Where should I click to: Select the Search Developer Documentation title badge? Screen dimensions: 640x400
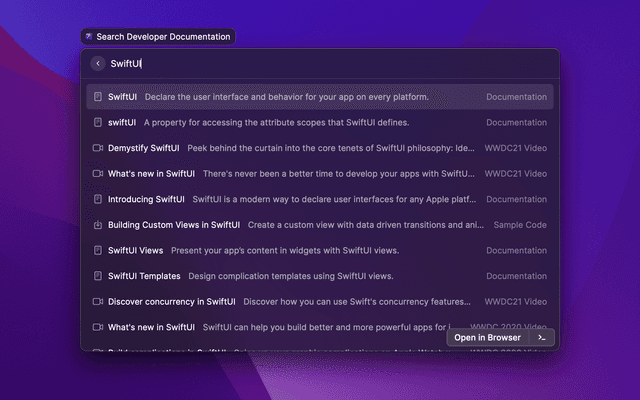158,37
